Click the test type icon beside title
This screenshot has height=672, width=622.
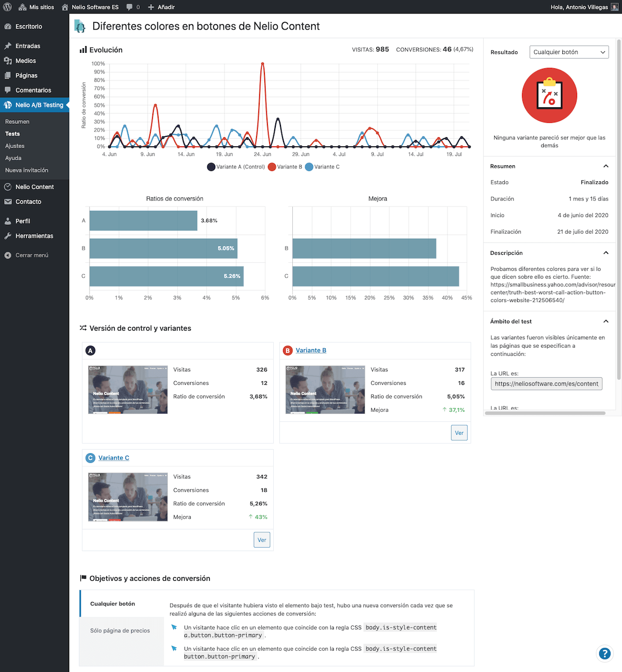tap(80, 26)
